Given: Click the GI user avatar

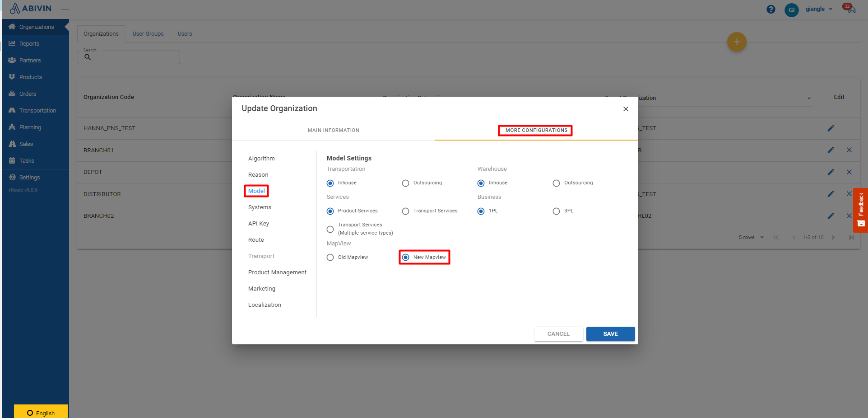Looking at the screenshot, I should 791,9.
